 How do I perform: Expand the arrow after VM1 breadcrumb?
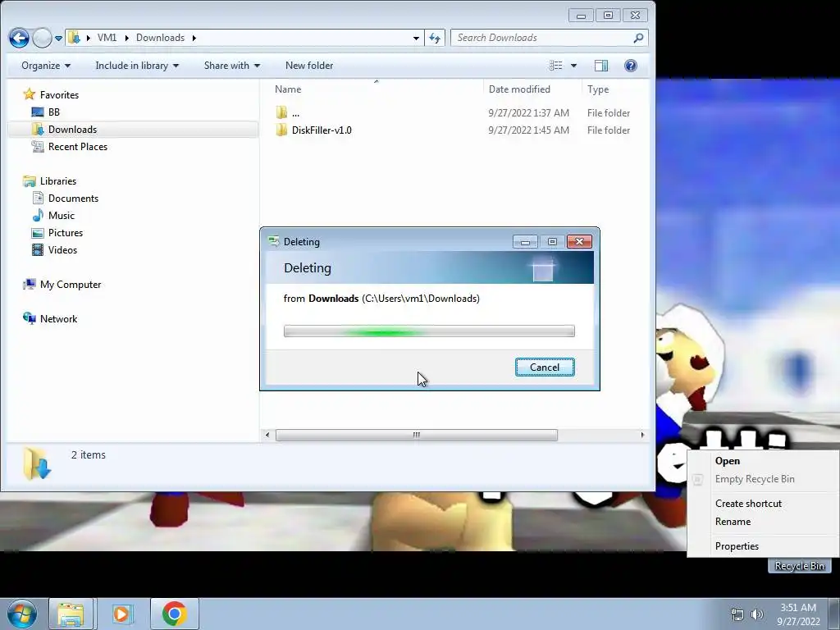(127, 38)
